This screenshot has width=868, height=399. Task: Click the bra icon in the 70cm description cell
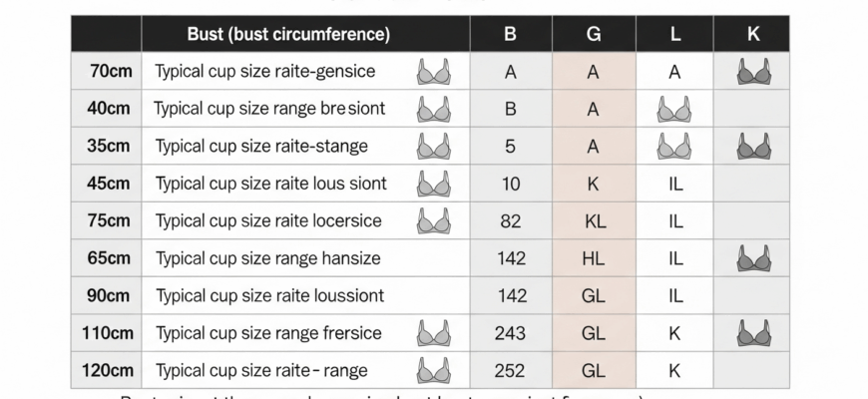[x=434, y=72]
